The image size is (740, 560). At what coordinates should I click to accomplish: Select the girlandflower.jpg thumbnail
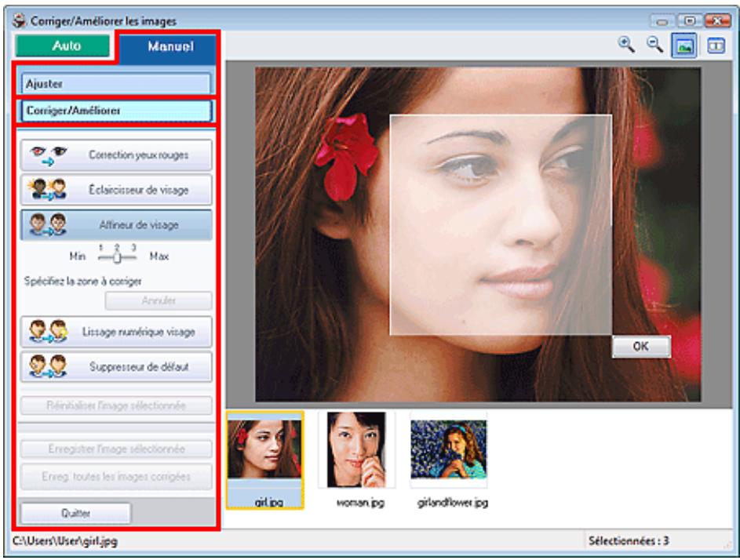tap(450, 460)
